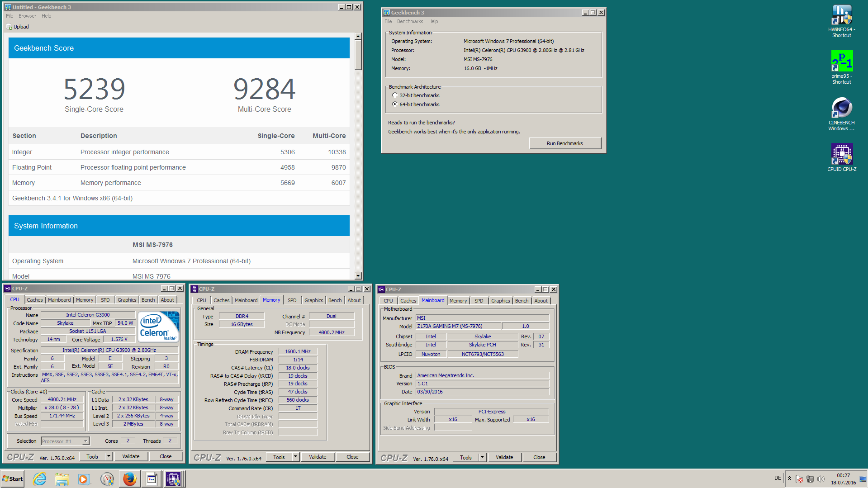Screen dimensions: 868x488
Task: Open the Action Center flag icon
Action: pyautogui.click(x=799, y=479)
